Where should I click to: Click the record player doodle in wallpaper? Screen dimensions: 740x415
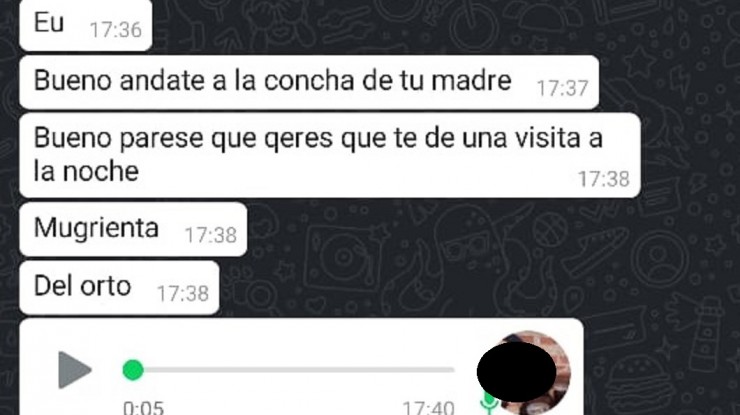tap(343, 258)
